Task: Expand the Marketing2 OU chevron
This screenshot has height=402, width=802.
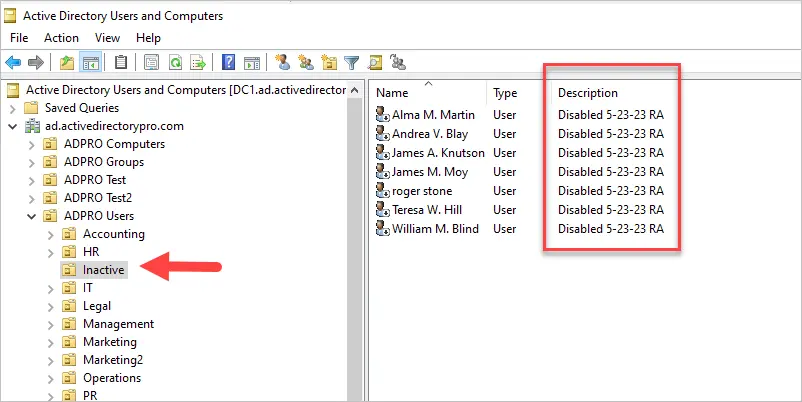Action: tap(51, 361)
